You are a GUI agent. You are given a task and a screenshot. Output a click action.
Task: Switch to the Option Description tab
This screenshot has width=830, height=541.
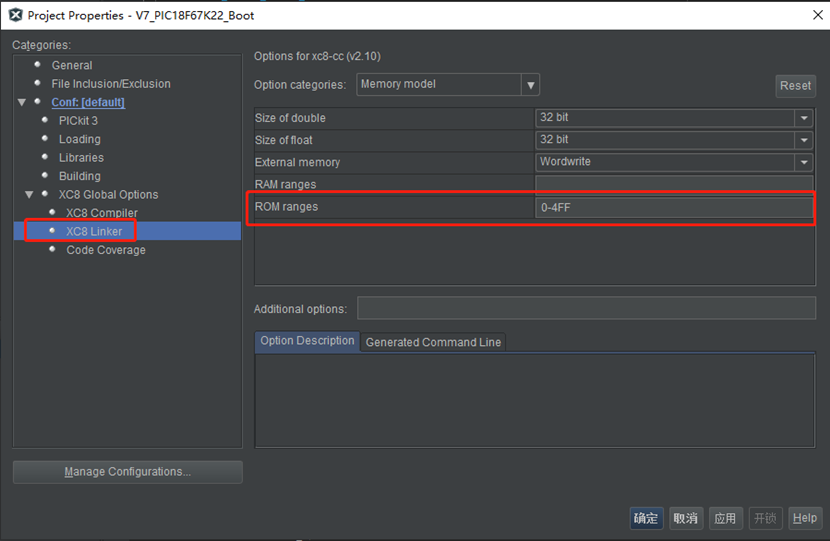coord(307,341)
